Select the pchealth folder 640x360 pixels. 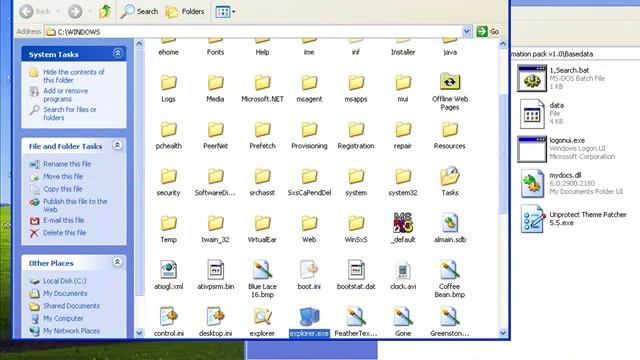tap(169, 135)
